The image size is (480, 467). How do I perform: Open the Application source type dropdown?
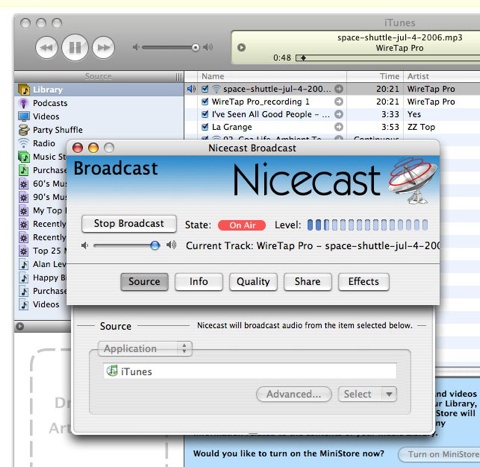tap(145, 349)
